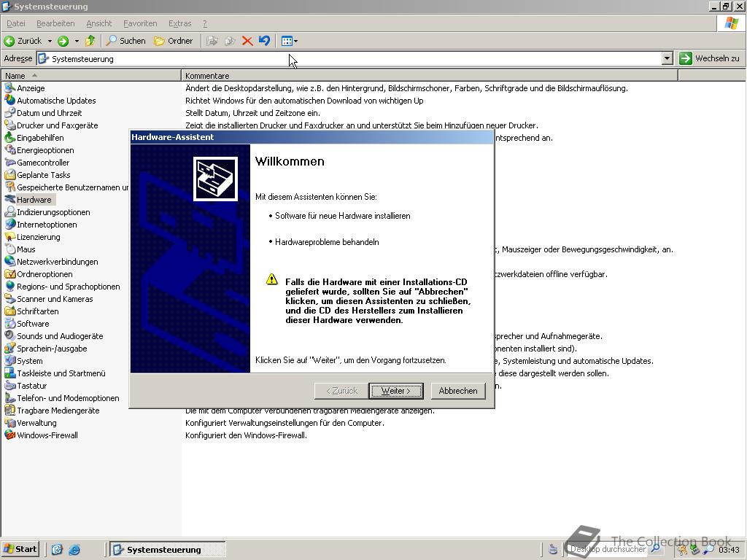
Task: Select the Netzwerkverbindungen icon
Action: tap(9, 261)
